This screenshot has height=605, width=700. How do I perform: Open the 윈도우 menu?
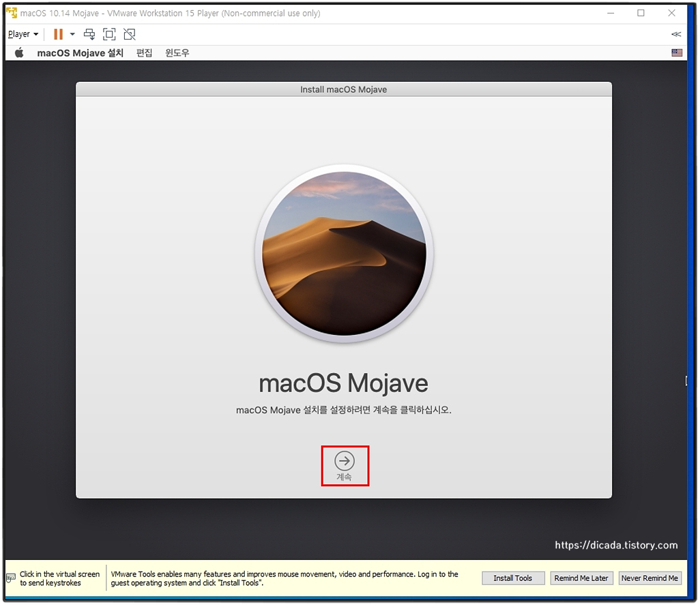pos(177,53)
